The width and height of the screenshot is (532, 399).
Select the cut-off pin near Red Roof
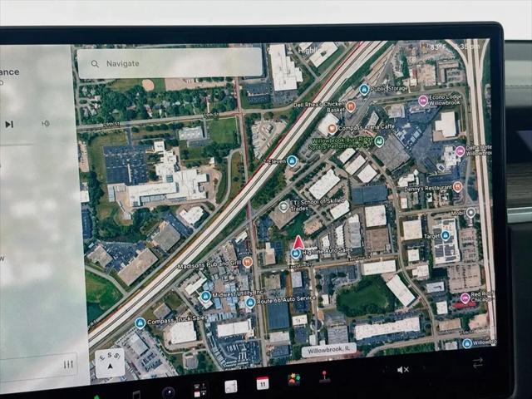467,343
